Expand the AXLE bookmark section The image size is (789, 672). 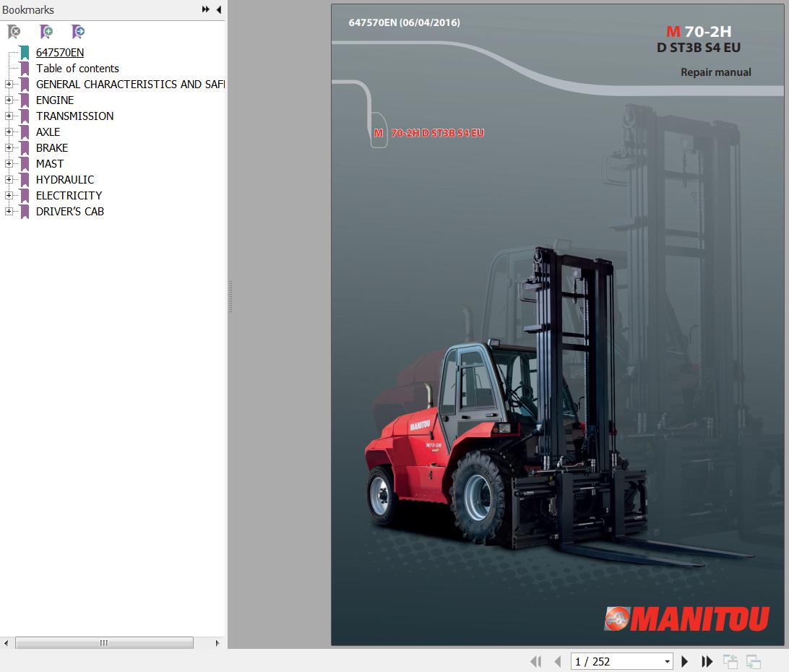[x=9, y=132]
